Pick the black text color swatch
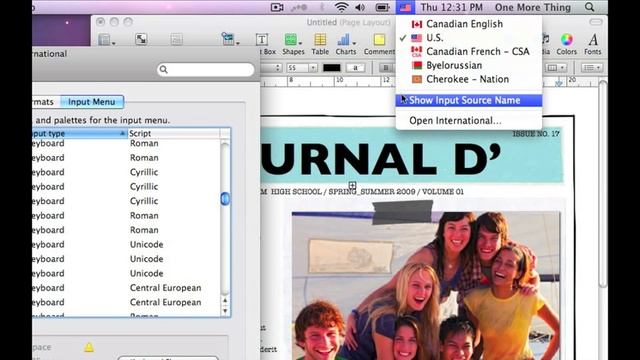 click(331, 68)
